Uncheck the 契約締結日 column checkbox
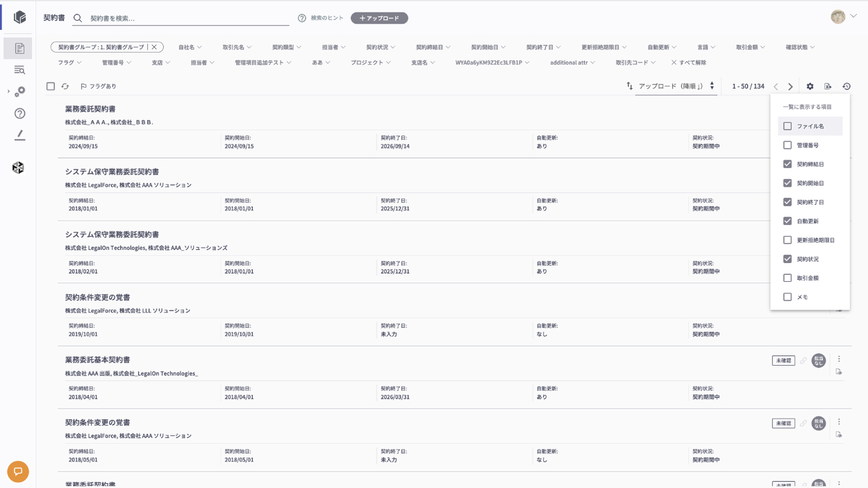The width and height of the screenshot is (868, 488). pos(787,165)
